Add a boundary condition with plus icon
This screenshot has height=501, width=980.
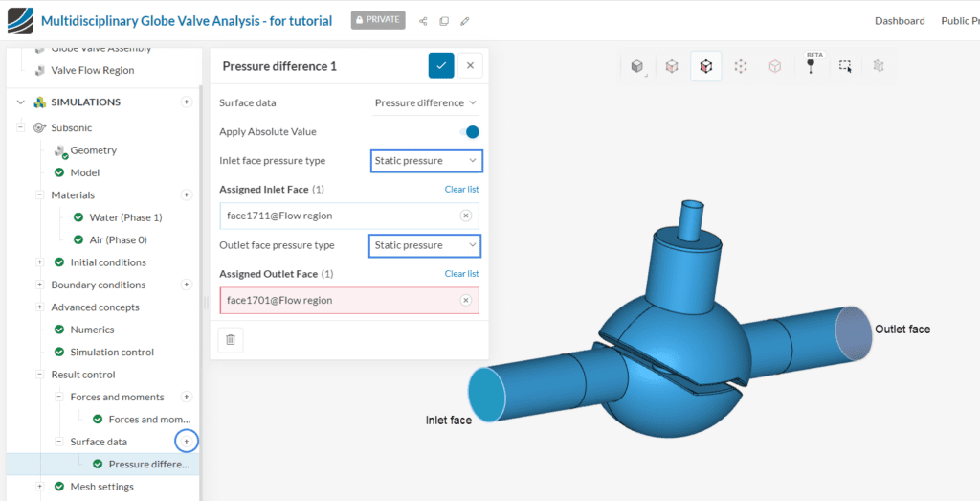pos(187,285)
